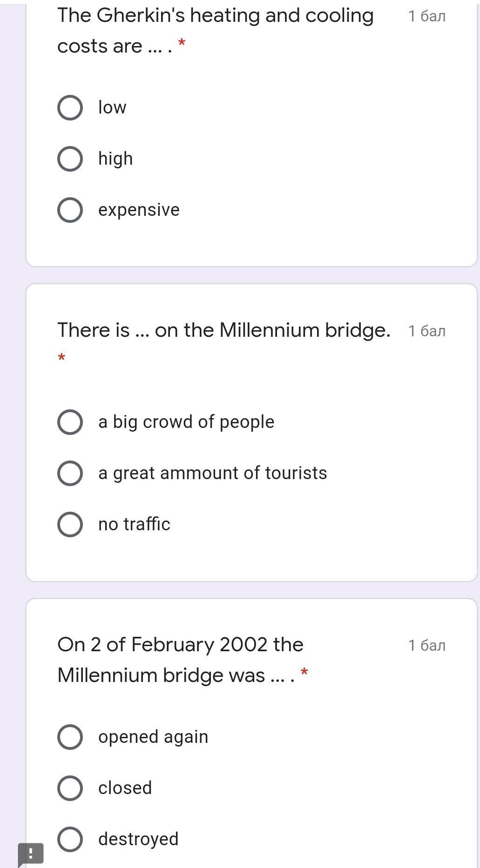Open the report problem feedback icon

pyautogui.click(x=31, y=854)
